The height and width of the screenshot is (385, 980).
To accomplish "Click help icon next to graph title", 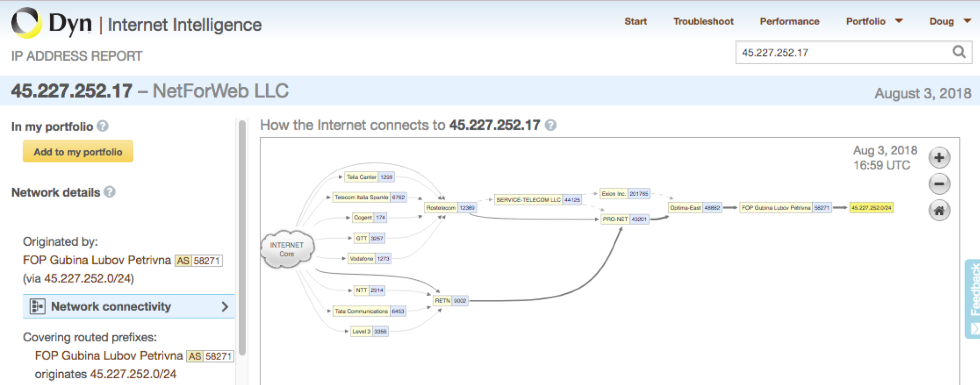I will [x=551, y=125].
